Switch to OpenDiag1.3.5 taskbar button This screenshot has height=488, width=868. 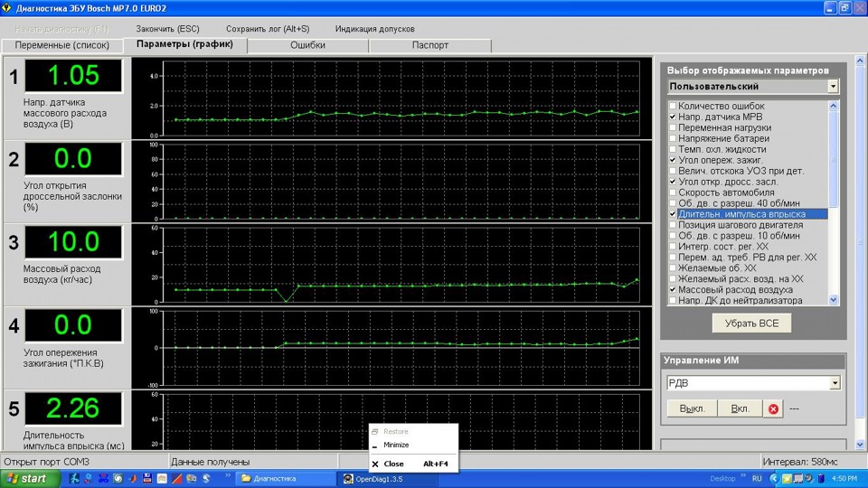point(378,478)
